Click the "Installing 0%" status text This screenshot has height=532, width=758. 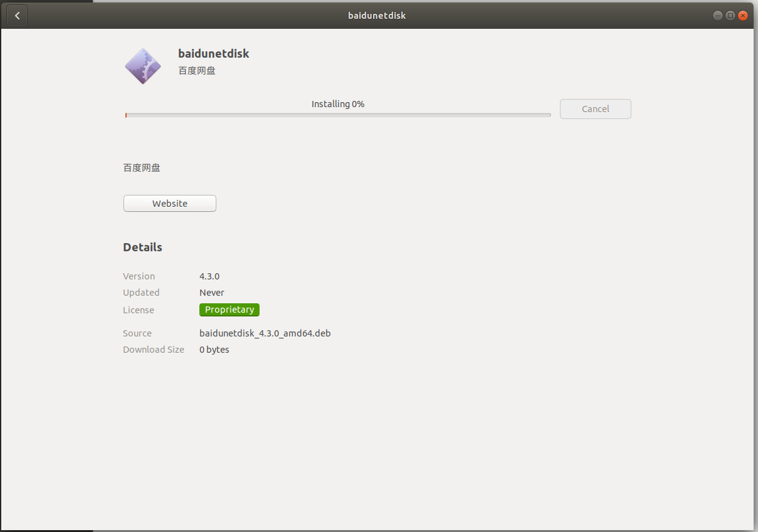pos(338,104)
